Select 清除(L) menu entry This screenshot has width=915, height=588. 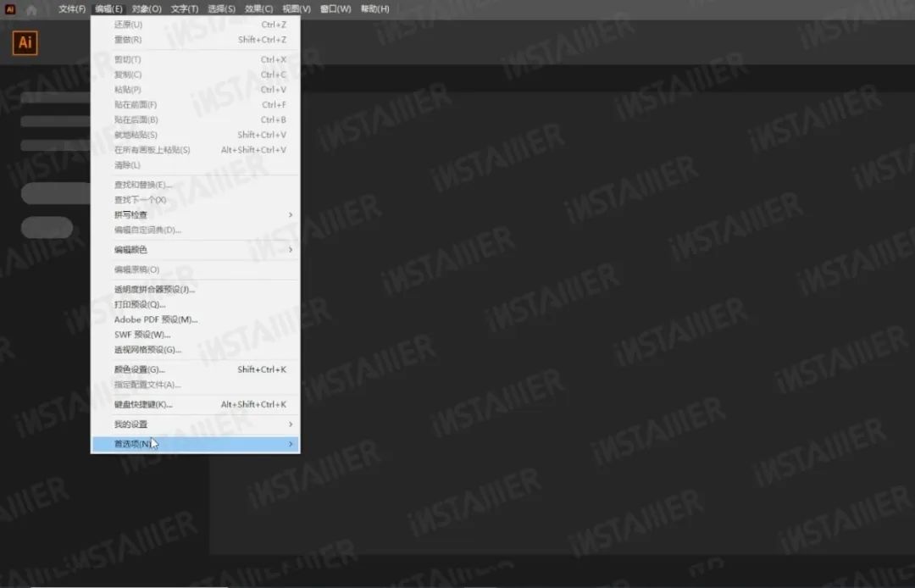coord(196,165)
